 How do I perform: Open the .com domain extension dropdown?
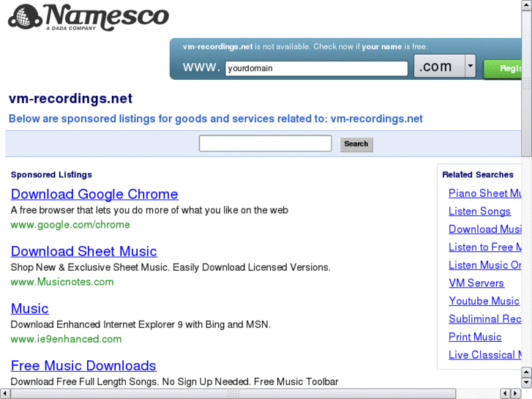click(445, 66)
